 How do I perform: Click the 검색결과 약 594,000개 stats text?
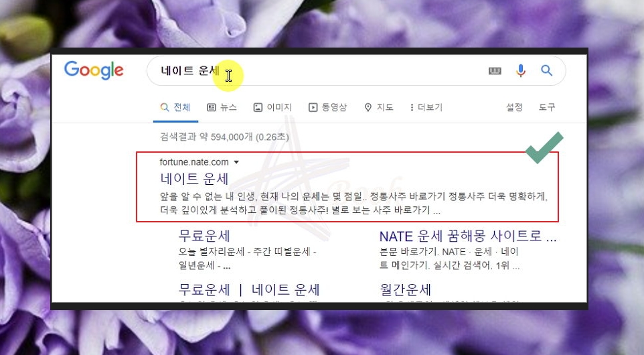coord(224,137)
